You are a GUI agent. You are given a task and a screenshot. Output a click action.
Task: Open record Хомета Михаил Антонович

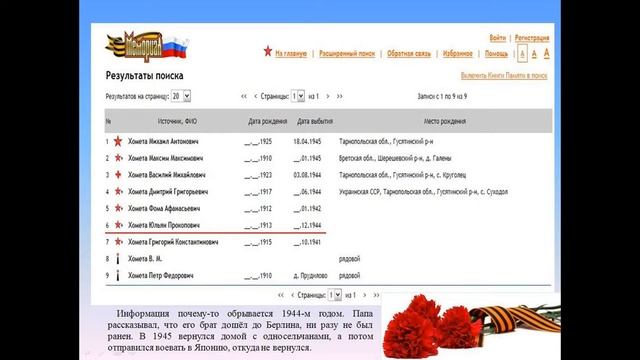pyautogui.click(x=163, y=141)
